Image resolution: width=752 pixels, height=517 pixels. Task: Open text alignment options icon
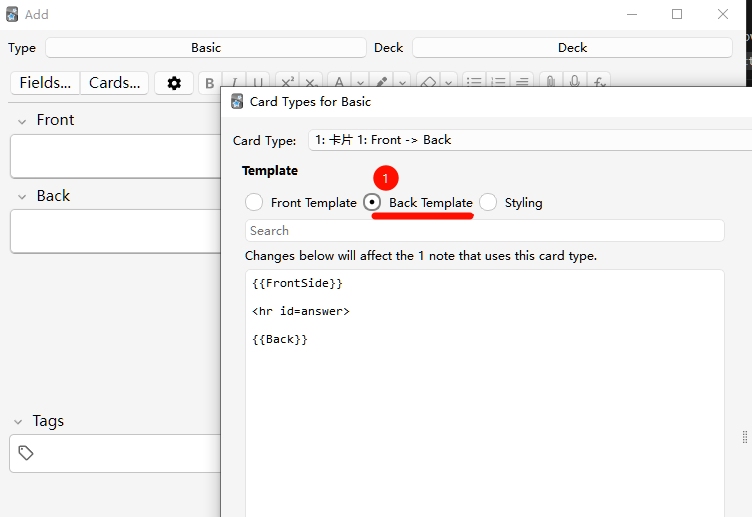522,81
